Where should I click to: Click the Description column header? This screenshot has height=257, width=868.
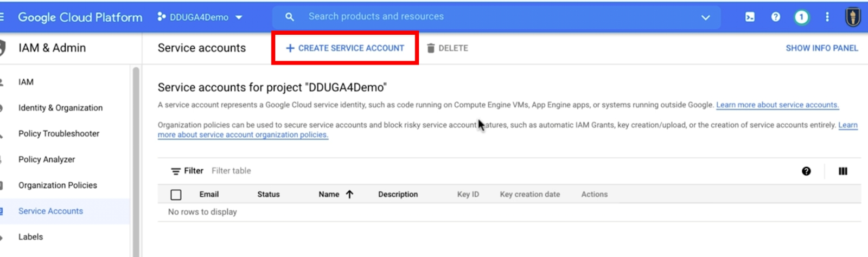click(x=398, y=194)
